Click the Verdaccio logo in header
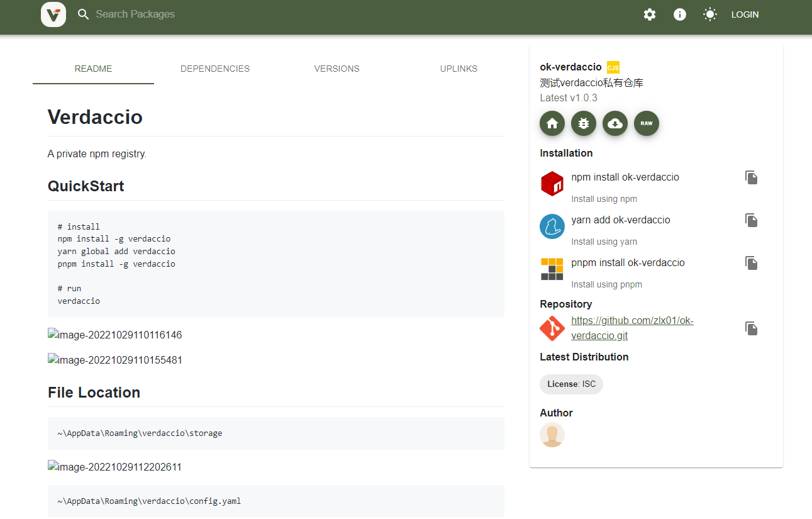This screenshot has width=812, height=519. coord(53,14)
